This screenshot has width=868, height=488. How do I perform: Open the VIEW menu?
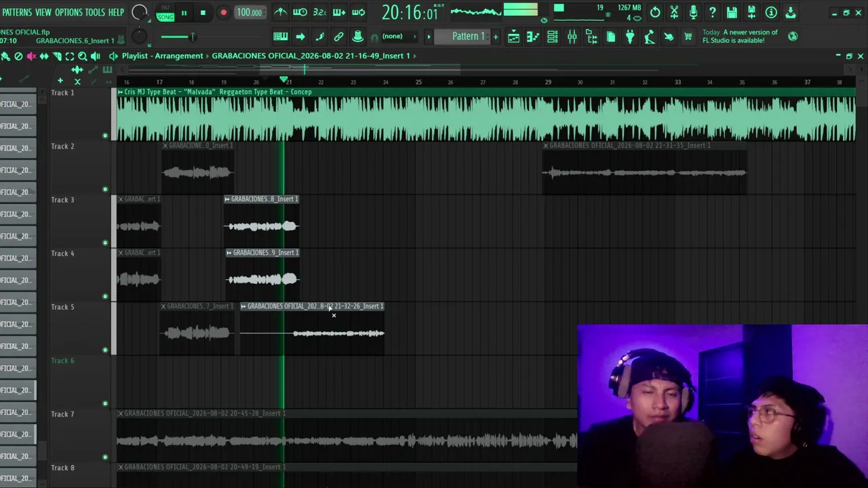pyautogui.click(x=43, y=12)
